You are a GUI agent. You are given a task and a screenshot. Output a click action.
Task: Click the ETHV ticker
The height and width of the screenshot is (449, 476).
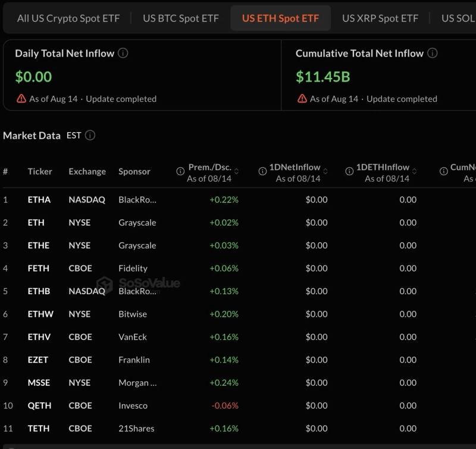tap(39, 337)
